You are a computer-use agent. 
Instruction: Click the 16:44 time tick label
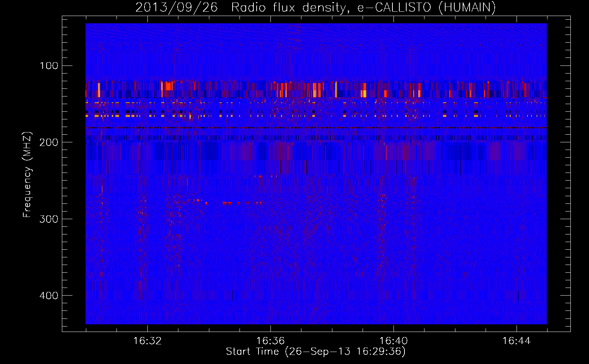pyautogui.click(x=517, y=341)
